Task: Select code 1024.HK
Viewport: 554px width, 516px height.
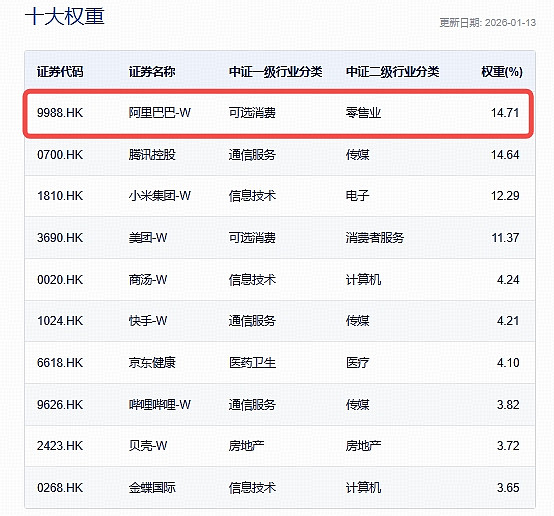Action: click(60, 321)
